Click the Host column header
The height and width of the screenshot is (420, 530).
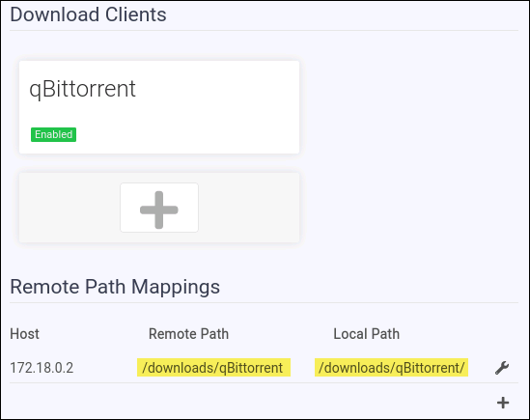[x=25, y=334]
